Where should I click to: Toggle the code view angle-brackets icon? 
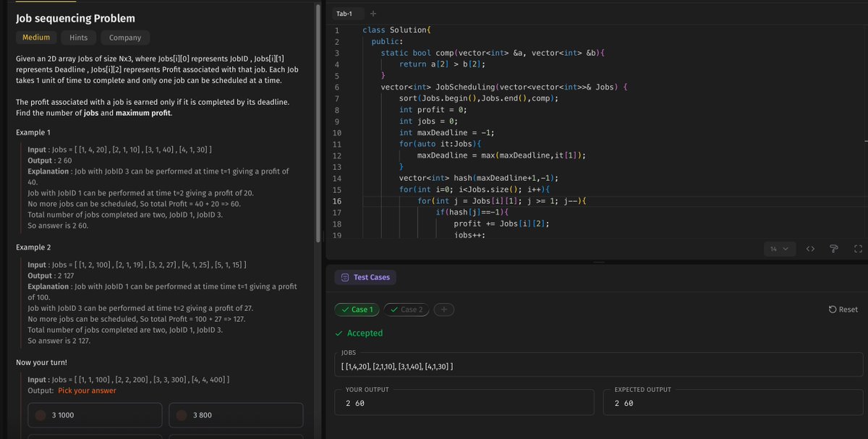[x=811, y=249]
